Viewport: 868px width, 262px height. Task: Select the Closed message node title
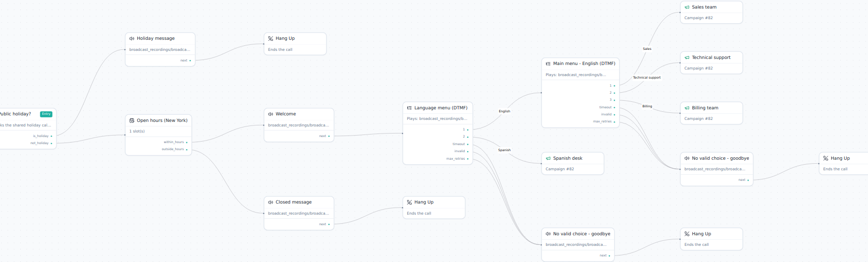click(294, 202)
